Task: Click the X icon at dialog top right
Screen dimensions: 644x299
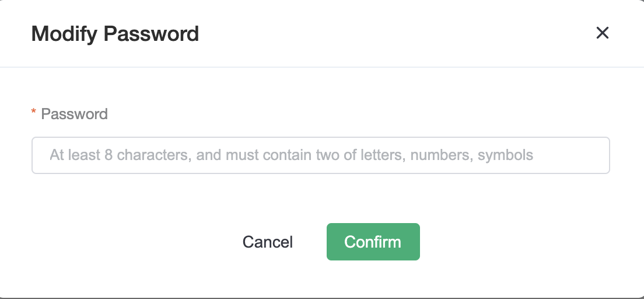Action: pyautogui.click(x=602, y=33)
